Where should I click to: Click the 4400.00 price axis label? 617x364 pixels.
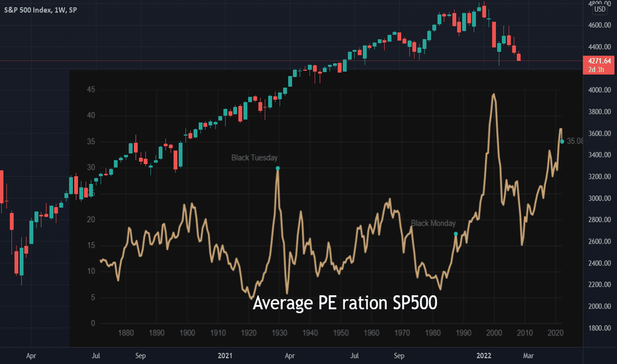pos(600,47)
